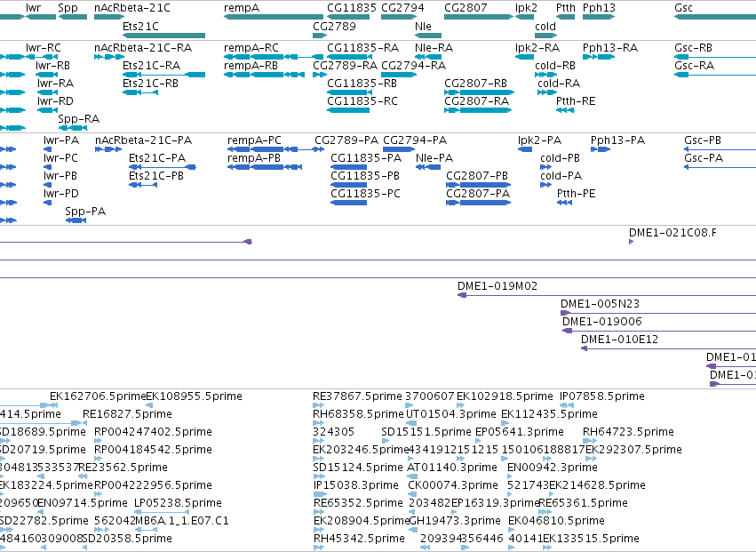The width and height of the screenshot is (756, 552).
Task: Click the cold gene label
Action: [x=545, y=26]
